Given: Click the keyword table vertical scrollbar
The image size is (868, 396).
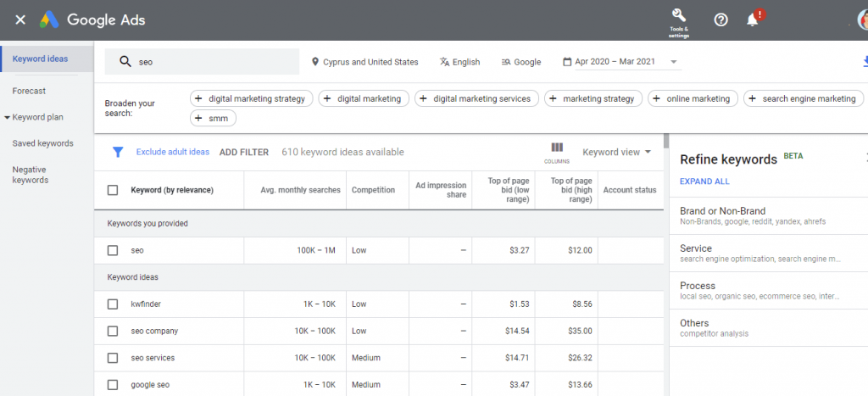Looking at the screenshot, I should (666, 142).
